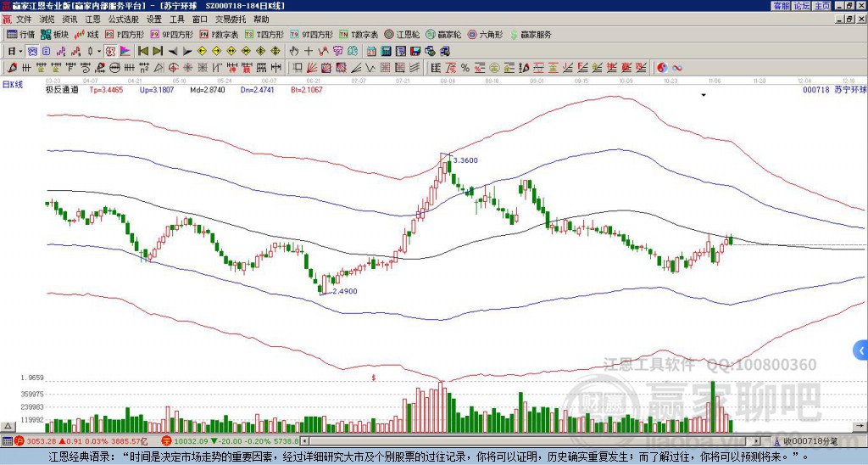This screenshot has height=465, width=868.
Task: Open the P四方形 tool
Action: click(125, 34)
